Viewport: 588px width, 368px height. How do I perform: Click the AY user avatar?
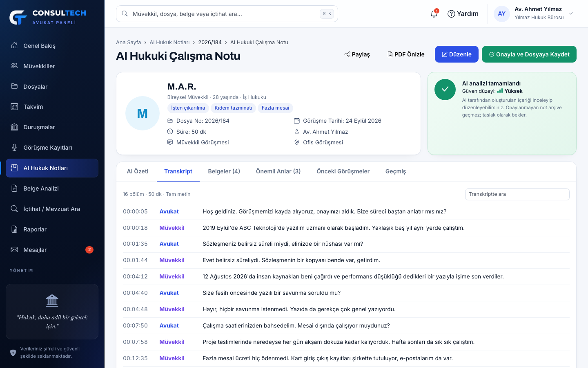[502, 14]
